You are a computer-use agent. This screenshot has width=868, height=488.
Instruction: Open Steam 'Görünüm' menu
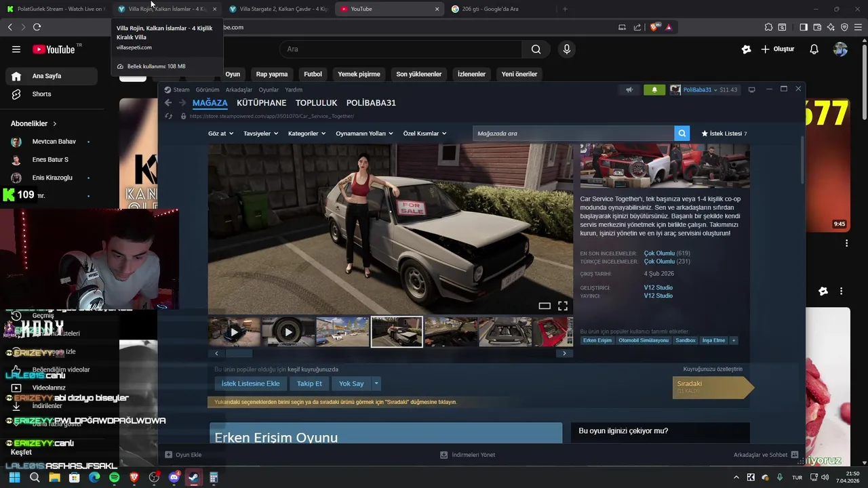pos(208,89)
